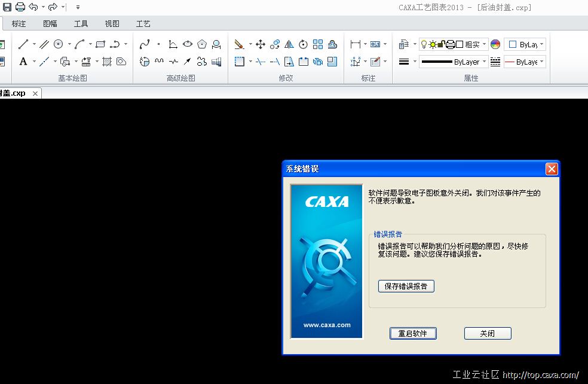Select the Spline curve tool in 高级绘图
The image size is (588, 384).
144,43
